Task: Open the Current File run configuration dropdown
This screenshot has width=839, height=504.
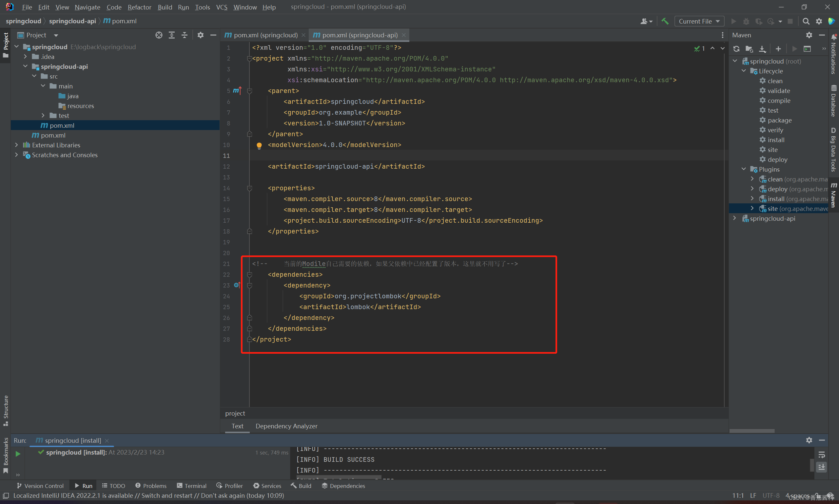Action: point(699,21)
